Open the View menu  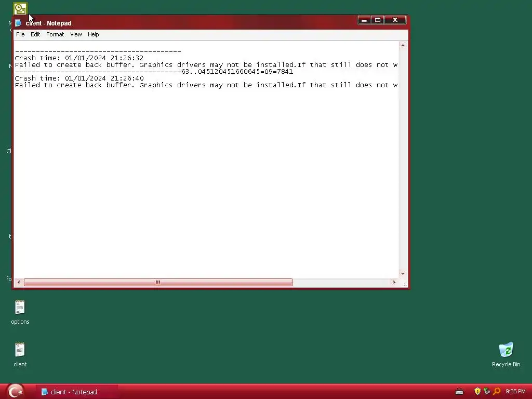(76, 34)
